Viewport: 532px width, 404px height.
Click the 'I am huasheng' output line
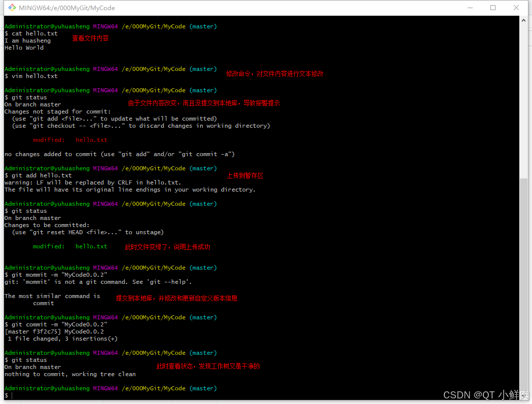tap(27, 41)
